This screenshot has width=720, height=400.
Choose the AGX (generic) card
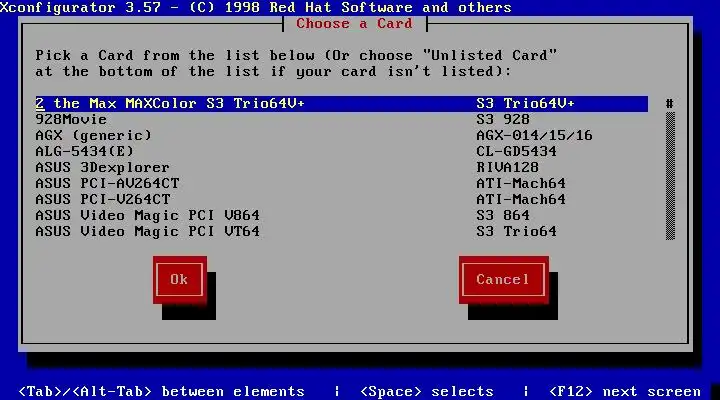(342, 136)
